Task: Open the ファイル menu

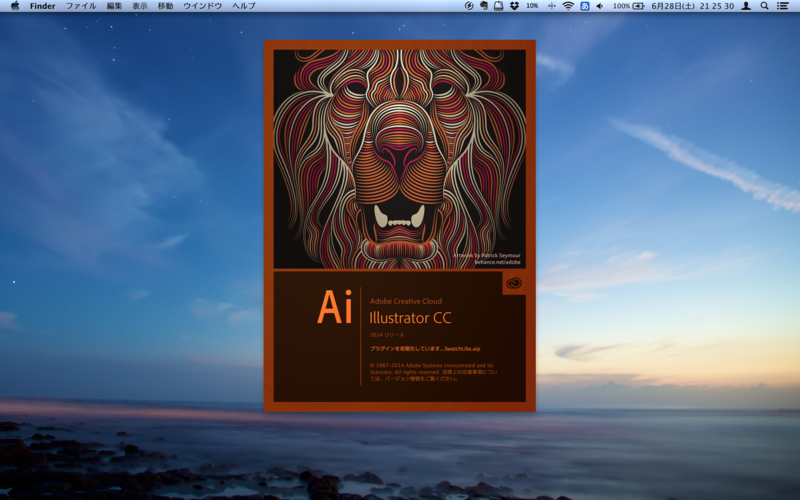Action: point(81,6)
